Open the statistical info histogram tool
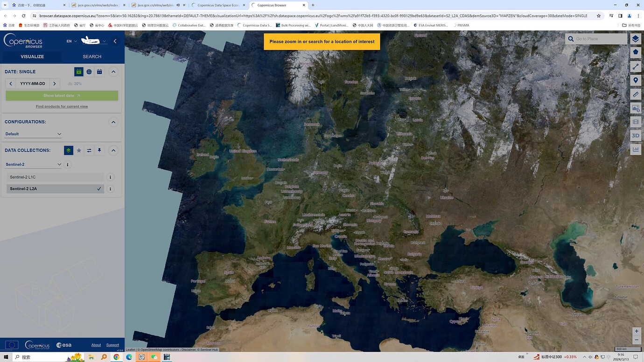The height and width of the screenshot is (362, 644). pyautogui.click(x=636, y=149)
